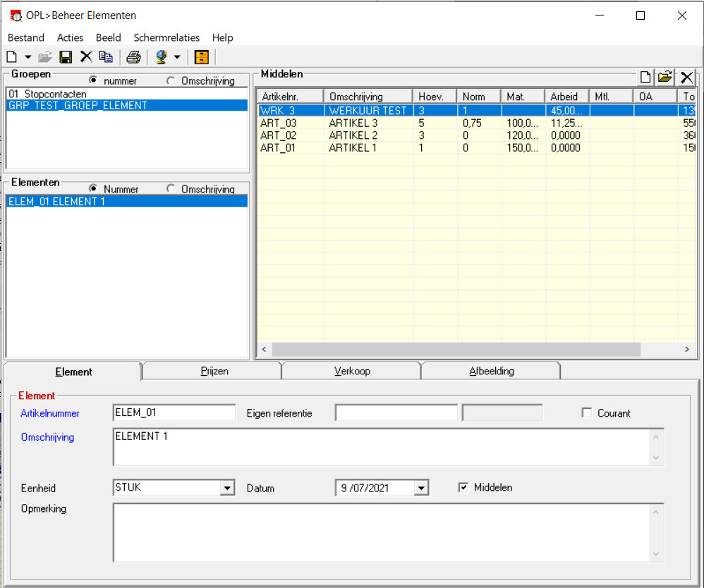This screenshot has height=588, width=704.
Task: Click the Print icon in the toolbar
Action: pyautogui.click(x=133, y=57)
